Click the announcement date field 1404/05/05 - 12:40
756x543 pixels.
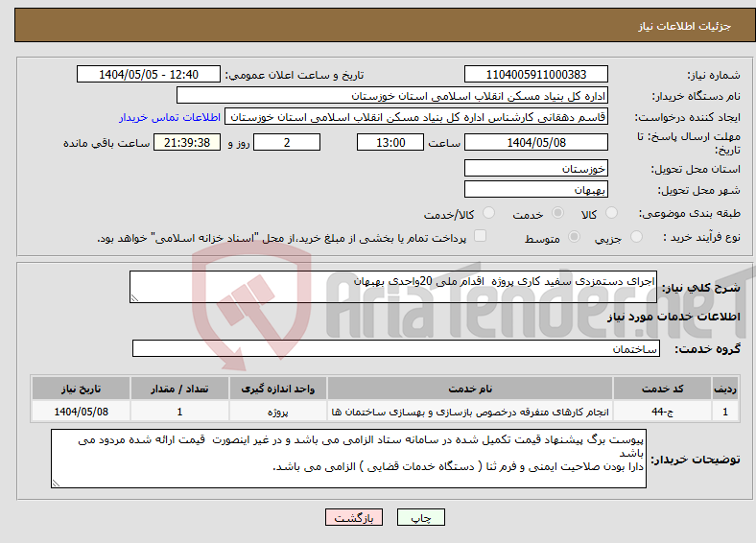149,74
